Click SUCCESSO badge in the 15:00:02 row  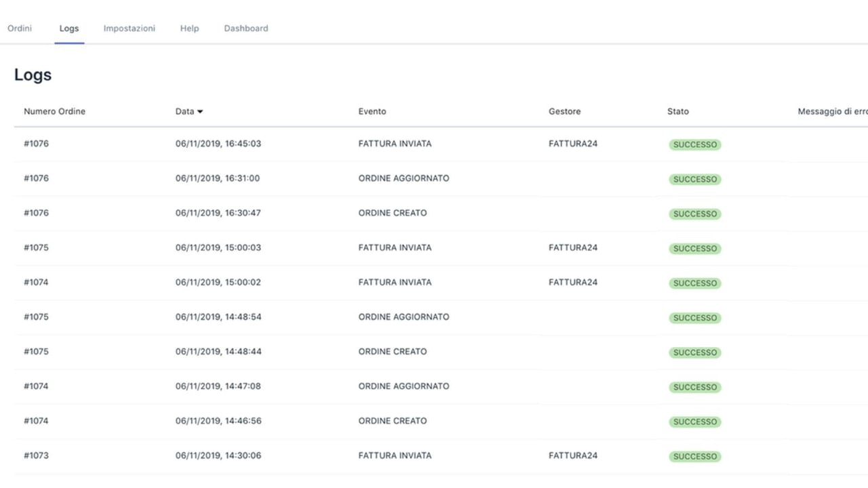(695, 283)
